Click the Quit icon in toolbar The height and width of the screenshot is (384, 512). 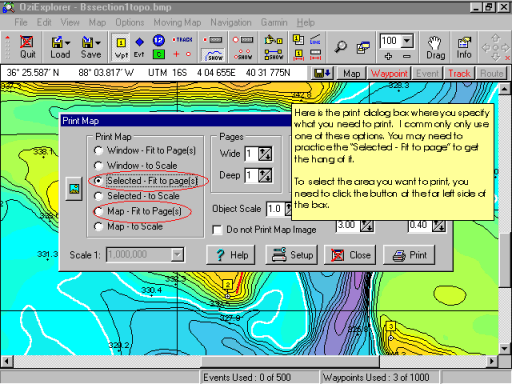click(27, 47)
